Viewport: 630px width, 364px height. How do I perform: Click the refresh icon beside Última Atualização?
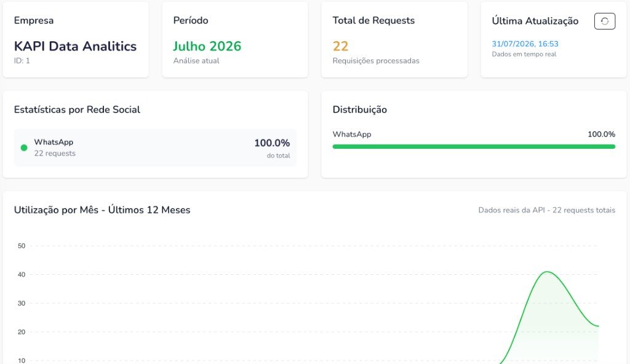pyautogui.click(x=604, y=22)
